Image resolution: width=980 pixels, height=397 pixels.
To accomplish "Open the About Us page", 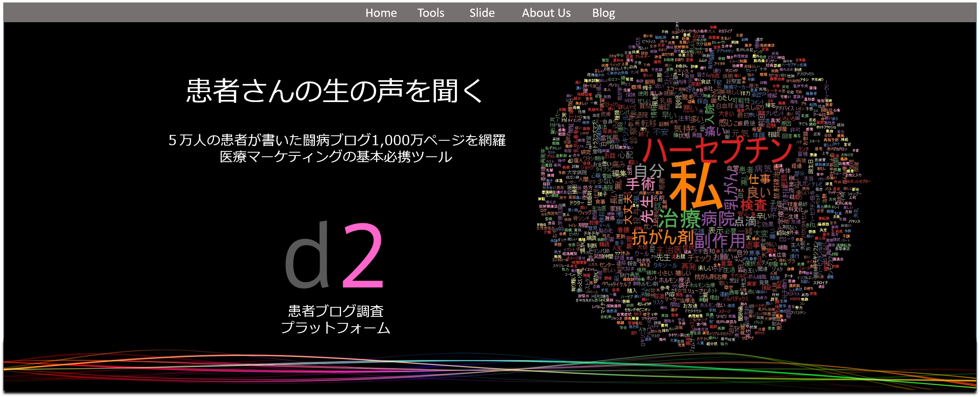I will [x=546, y=13].
